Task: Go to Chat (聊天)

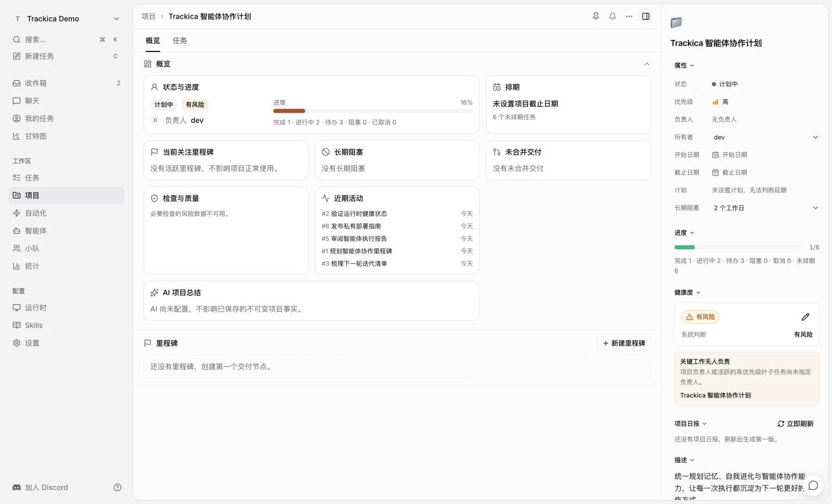Action: (66, 101)
